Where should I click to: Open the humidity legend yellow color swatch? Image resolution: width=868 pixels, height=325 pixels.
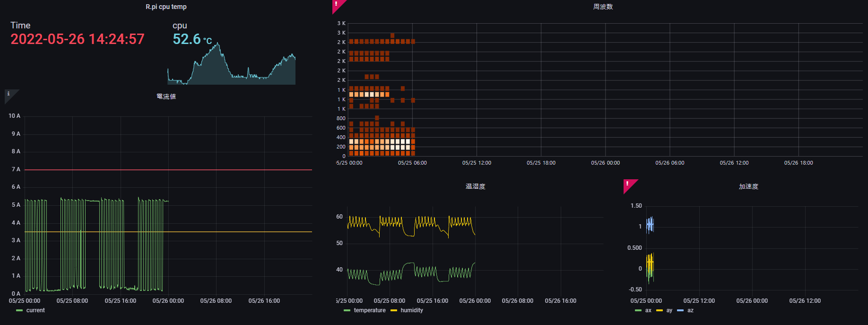pos(394,310)
